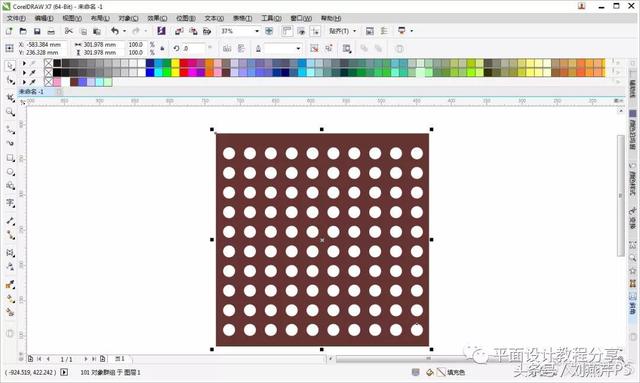This screenshot has height=383, width=640.
Task: Toggle the lock ratio padlock
Action: tap(162, 48)
